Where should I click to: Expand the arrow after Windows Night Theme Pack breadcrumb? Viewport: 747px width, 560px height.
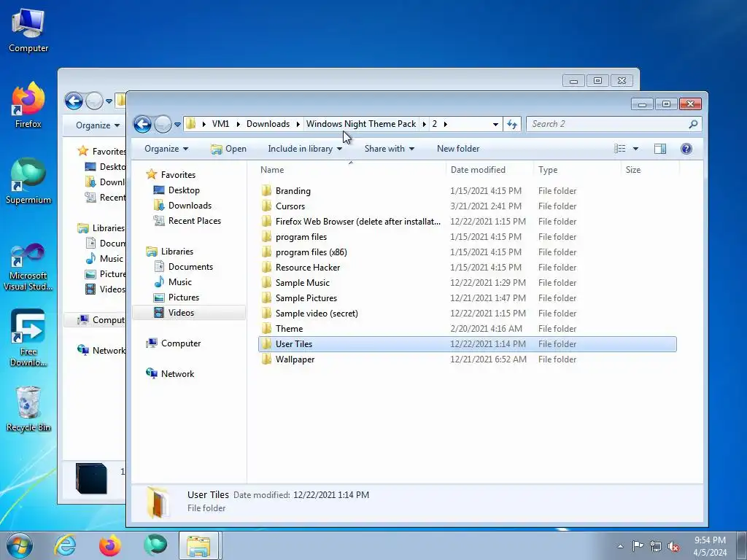(424, 124)
